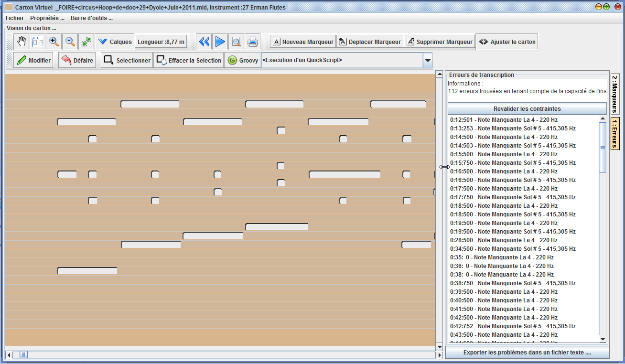Screen dimensions: 625x364
Task: Click Revalider les contraintes button
Action: pyautogui.click(x=527, y=108)
